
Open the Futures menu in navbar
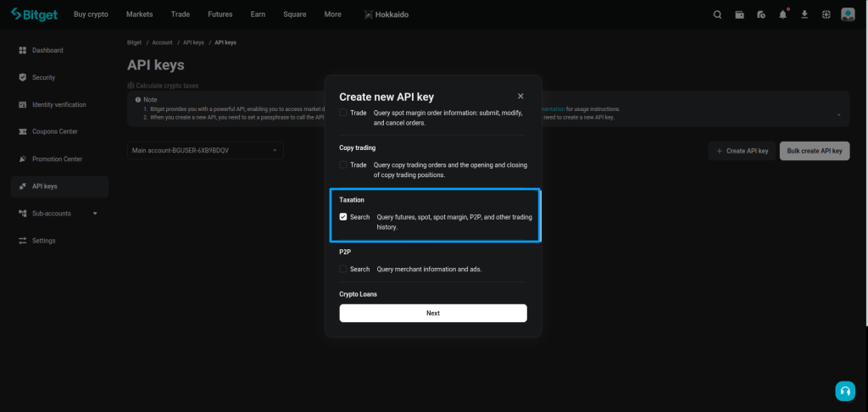pos(220,14)
